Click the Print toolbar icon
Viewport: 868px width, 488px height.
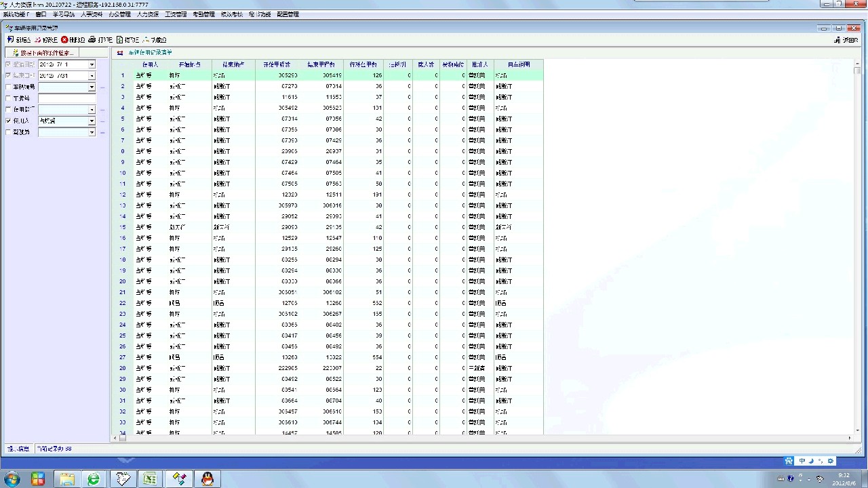[100, 40]
